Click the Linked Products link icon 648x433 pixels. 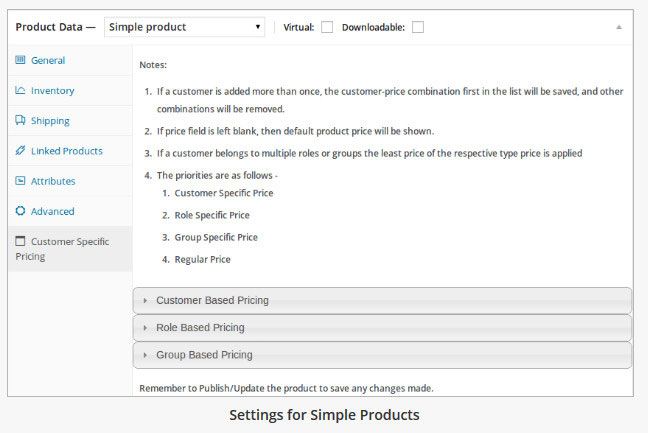20,151
